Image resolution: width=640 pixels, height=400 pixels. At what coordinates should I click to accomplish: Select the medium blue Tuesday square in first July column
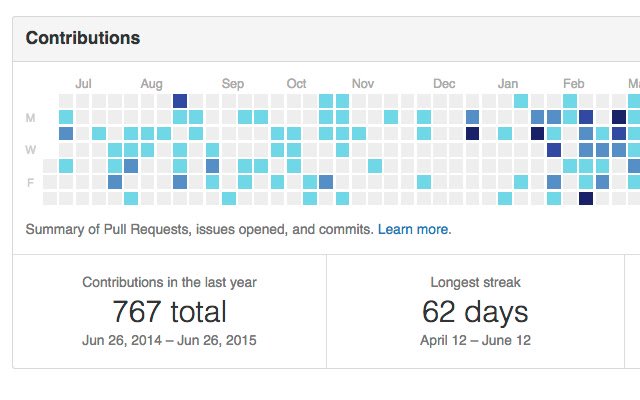click(66, 133)
